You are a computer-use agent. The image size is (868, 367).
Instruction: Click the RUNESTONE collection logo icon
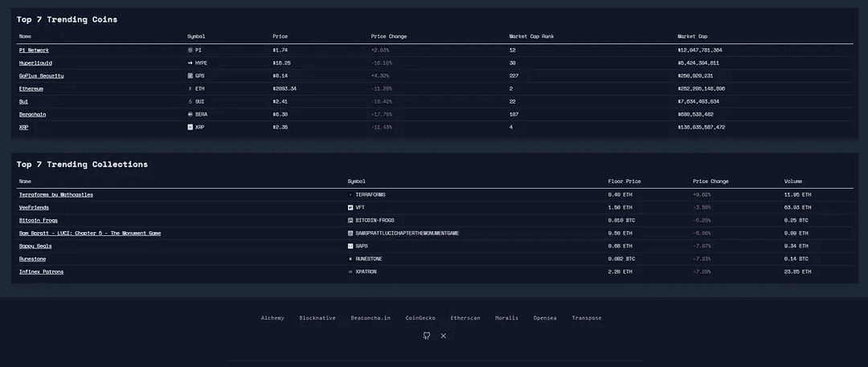point(350,259)
